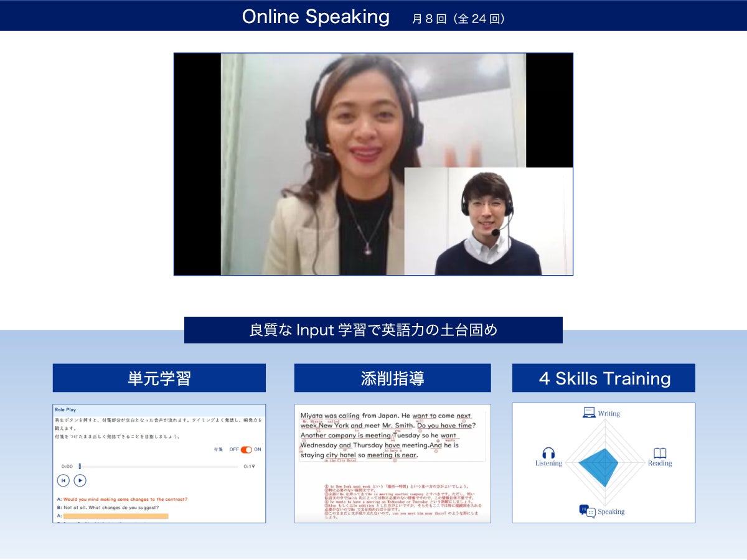Click the Reading open-book icon
This screenshot has height=560, width=747.
click(x=660, y=453)
